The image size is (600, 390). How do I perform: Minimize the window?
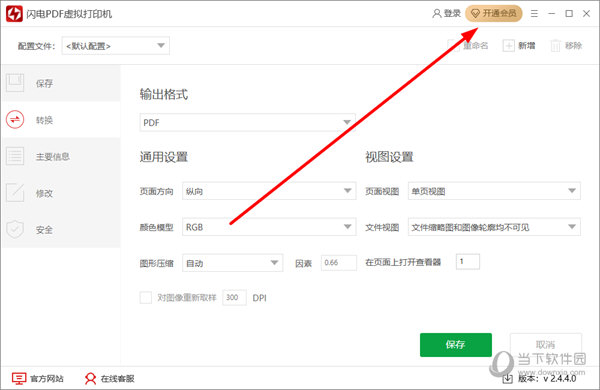click(x=551, y=14)
